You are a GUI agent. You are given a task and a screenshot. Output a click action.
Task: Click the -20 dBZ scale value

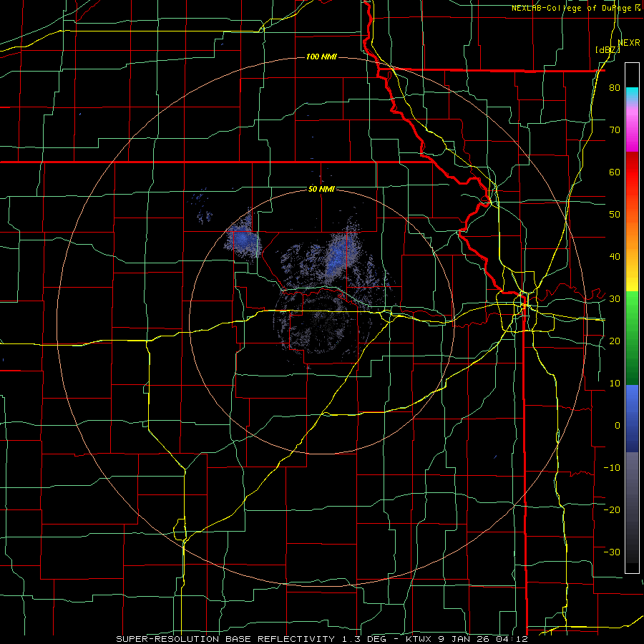point(612,509)
